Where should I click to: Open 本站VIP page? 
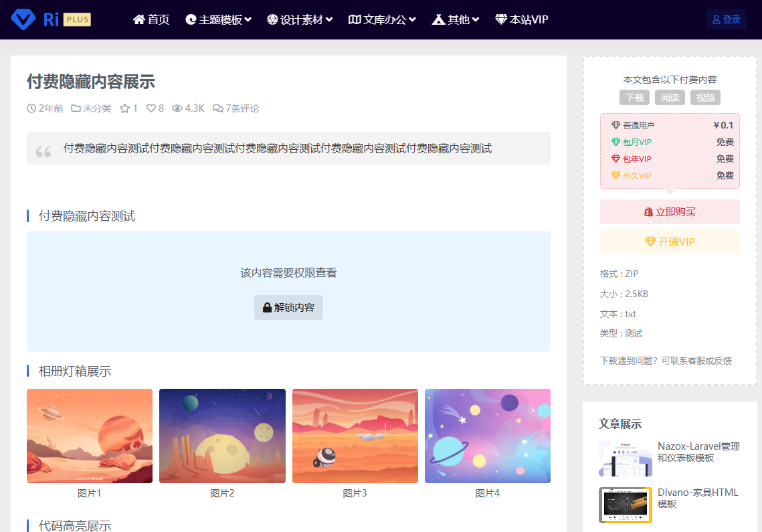click(521, 19)
